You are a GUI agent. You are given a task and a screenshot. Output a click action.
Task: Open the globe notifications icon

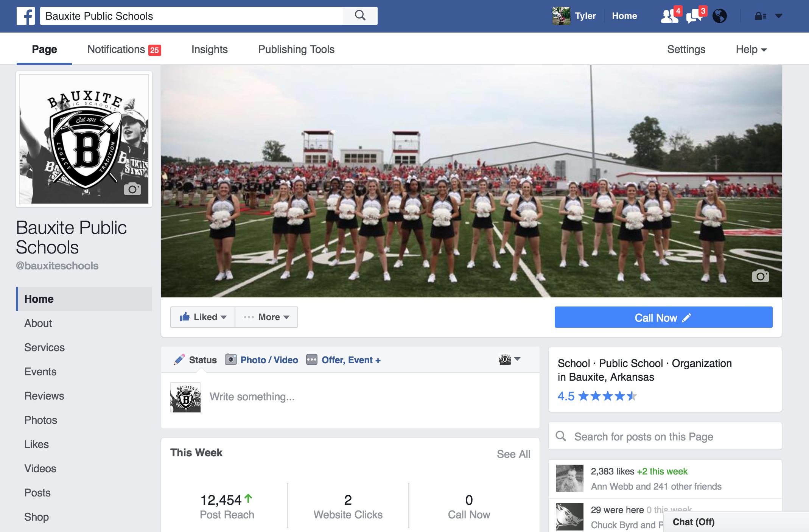[720, 16]
